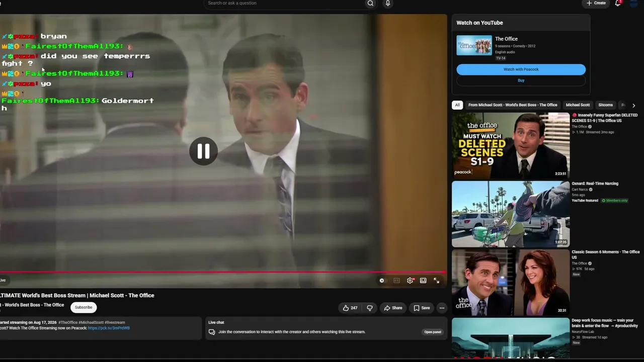Search with voice microphone icon

tap(387, 4)
